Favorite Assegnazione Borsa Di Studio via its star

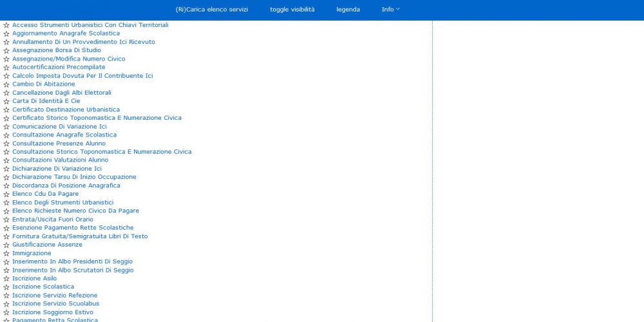click(6, 50)
